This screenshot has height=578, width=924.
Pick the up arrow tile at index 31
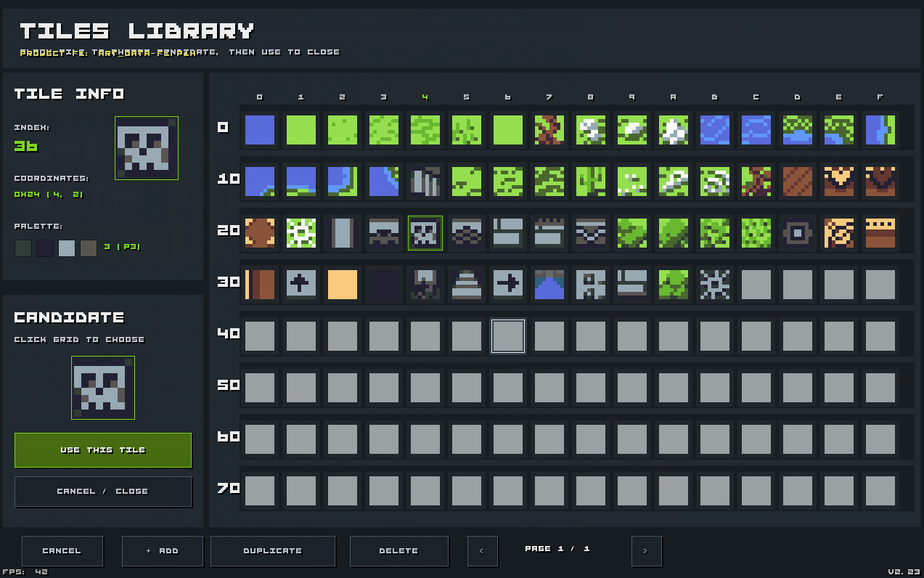coord(301,285)
